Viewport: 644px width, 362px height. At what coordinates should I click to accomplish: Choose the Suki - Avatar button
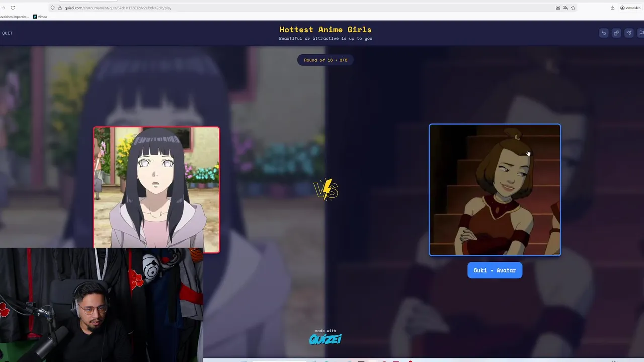point(495,270)
